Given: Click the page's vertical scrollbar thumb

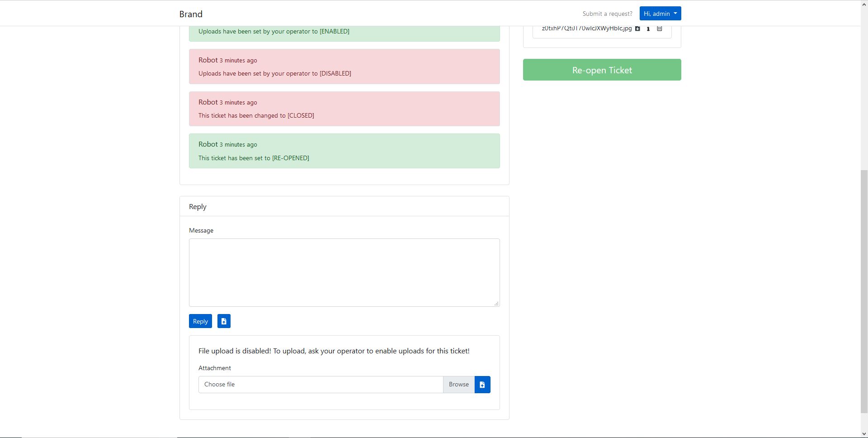Looking at the screenshot, I should coord(864,290).
